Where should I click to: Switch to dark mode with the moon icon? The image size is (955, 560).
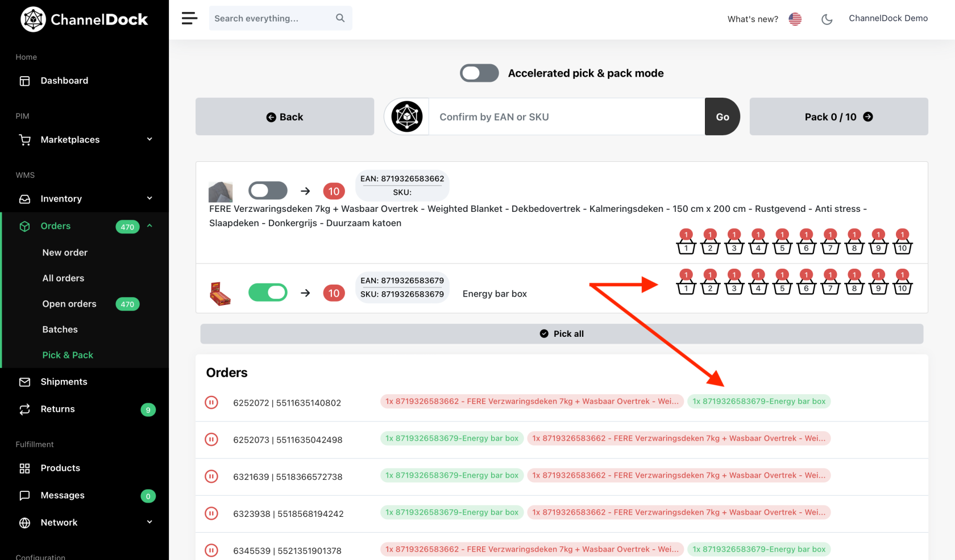click(x=827, y=19)
